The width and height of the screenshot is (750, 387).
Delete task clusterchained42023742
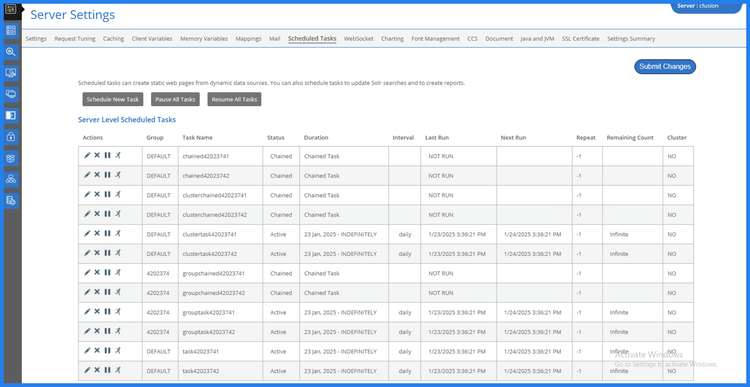coord(97,214)
